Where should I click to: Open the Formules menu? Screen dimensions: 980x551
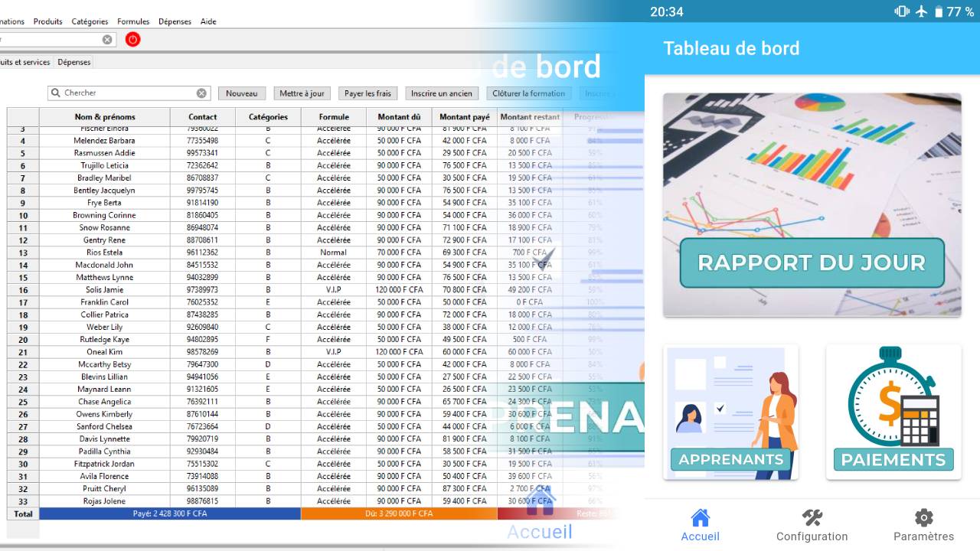click(133, 21)
